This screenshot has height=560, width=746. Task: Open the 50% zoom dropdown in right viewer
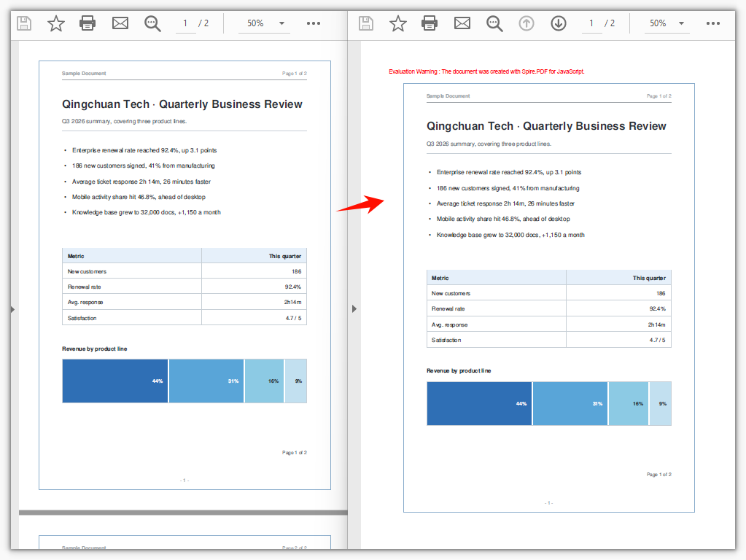tap(667, 23)
